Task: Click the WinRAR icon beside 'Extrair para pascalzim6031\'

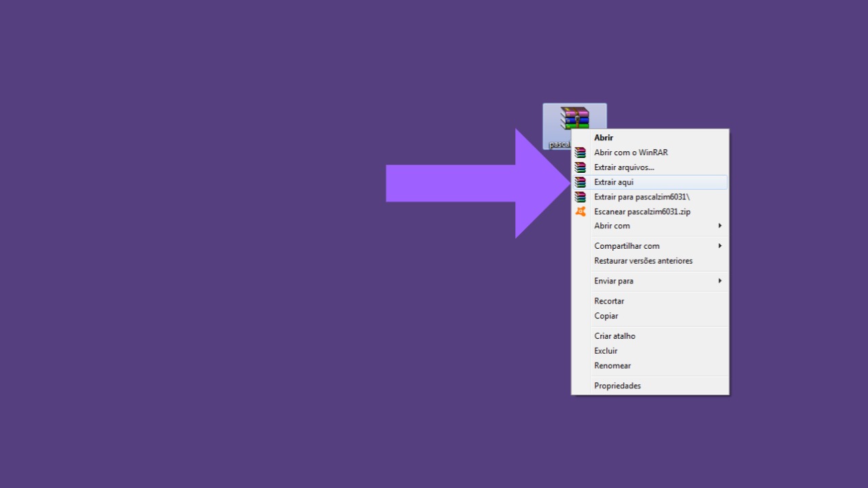Action: [x=580, y=197]
